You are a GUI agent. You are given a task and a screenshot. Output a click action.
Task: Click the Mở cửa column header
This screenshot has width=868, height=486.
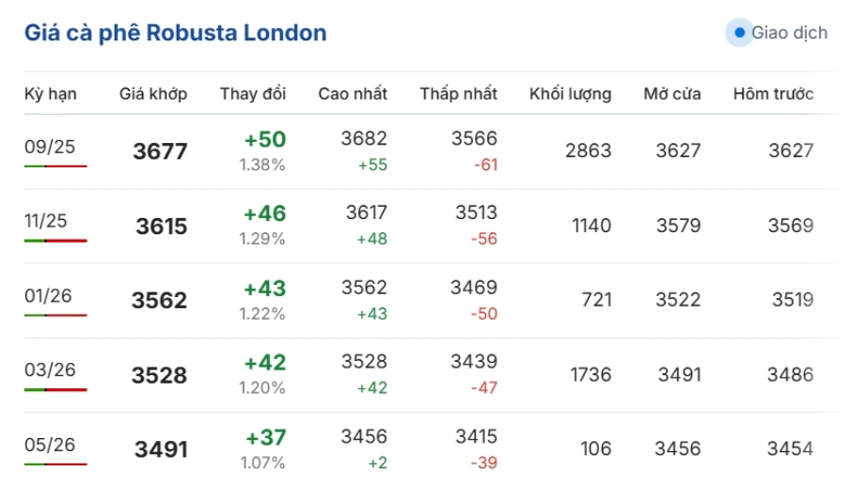(672, 94)
